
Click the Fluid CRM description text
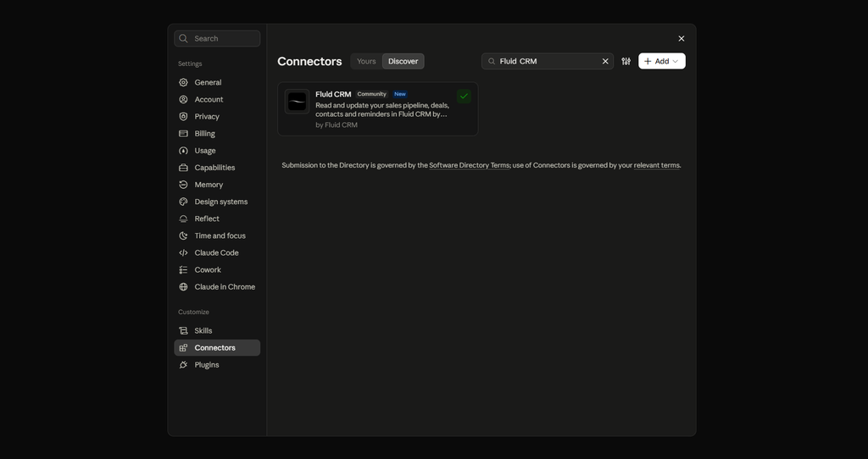(382, 110)
